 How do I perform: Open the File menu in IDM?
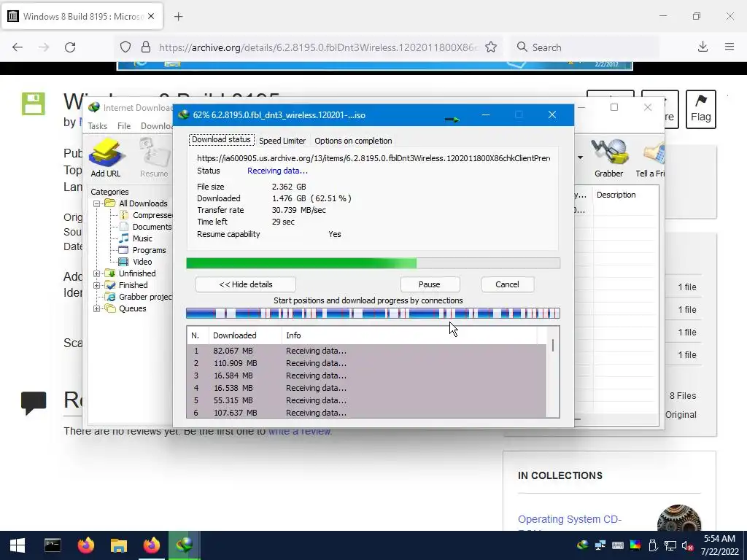point(124,125)
